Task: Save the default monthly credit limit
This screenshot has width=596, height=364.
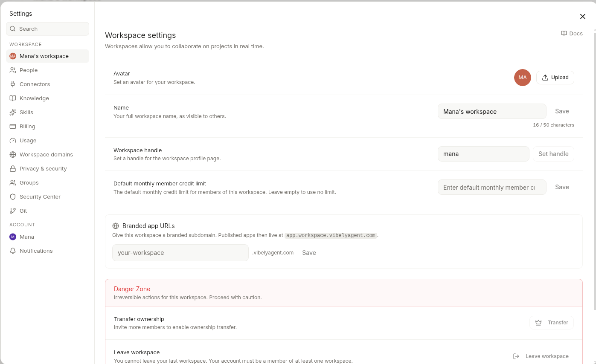Action: tap(562, 187)
